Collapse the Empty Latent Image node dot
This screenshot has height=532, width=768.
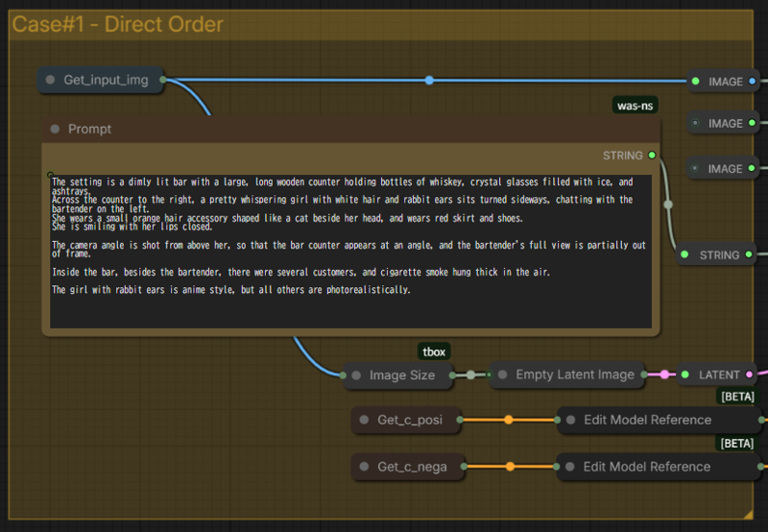(x=502, y=375)
